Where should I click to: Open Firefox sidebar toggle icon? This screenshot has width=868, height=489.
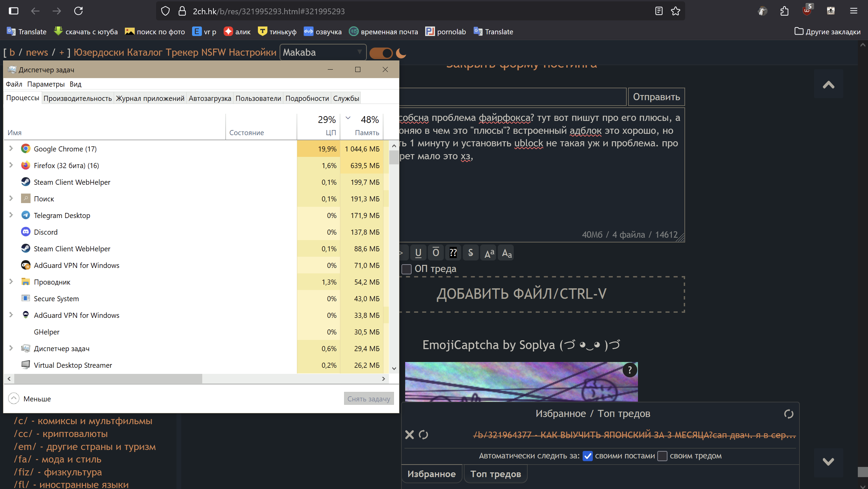click(14, 11)
